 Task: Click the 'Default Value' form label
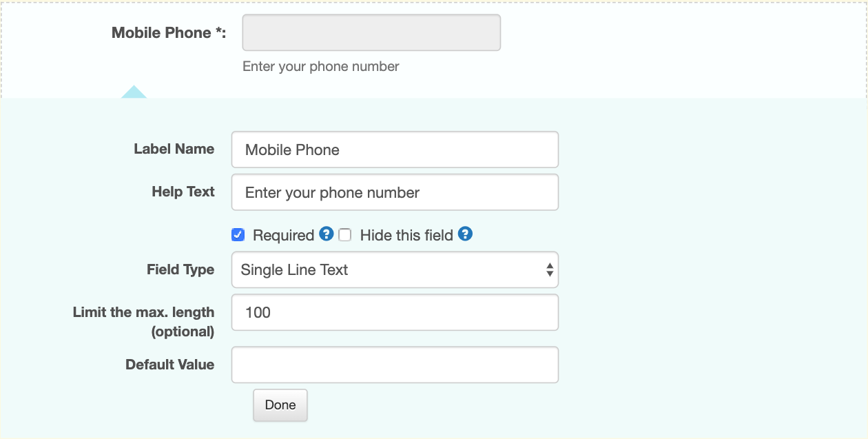click(x=170, y=365)
